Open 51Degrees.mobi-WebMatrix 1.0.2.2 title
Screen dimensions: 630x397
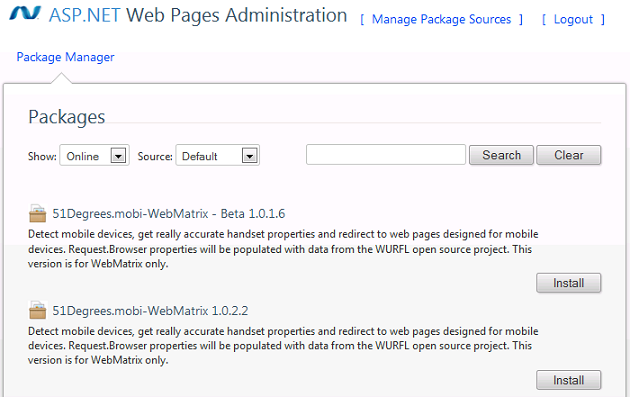150,311
